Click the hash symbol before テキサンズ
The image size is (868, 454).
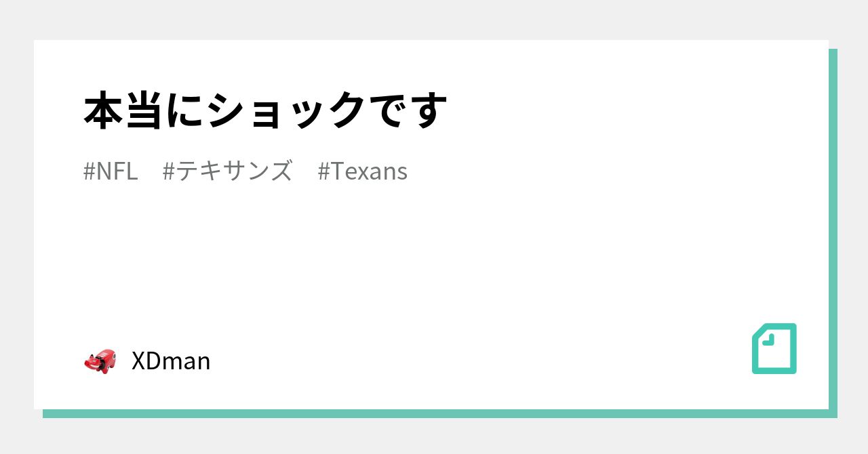169,171
